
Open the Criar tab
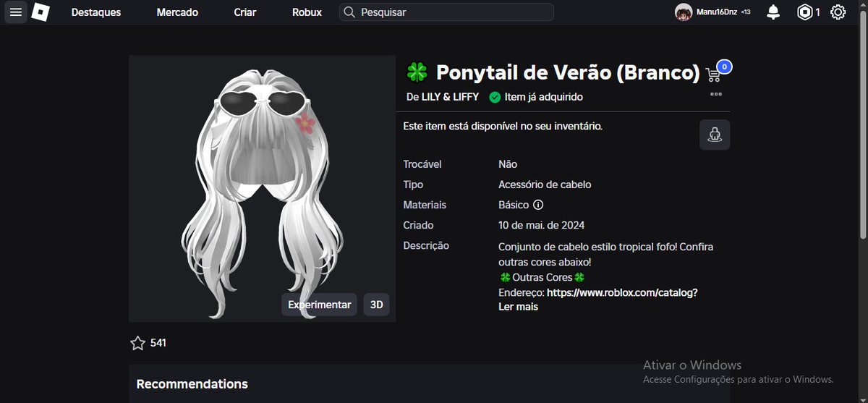[245, 12]
